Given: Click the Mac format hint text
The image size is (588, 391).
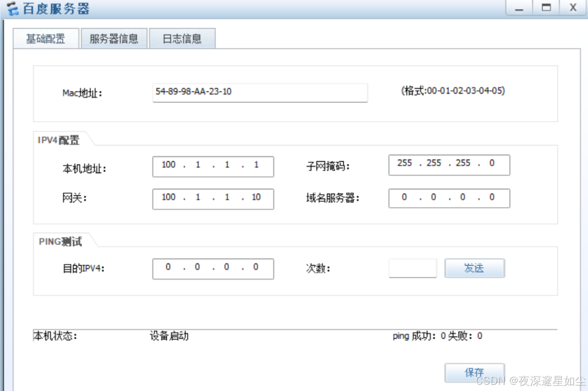Looking at the screenshot, I should coord(453,90).
